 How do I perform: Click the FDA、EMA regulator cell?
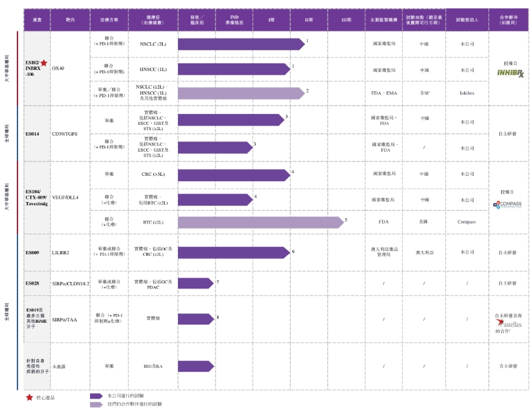384,93
